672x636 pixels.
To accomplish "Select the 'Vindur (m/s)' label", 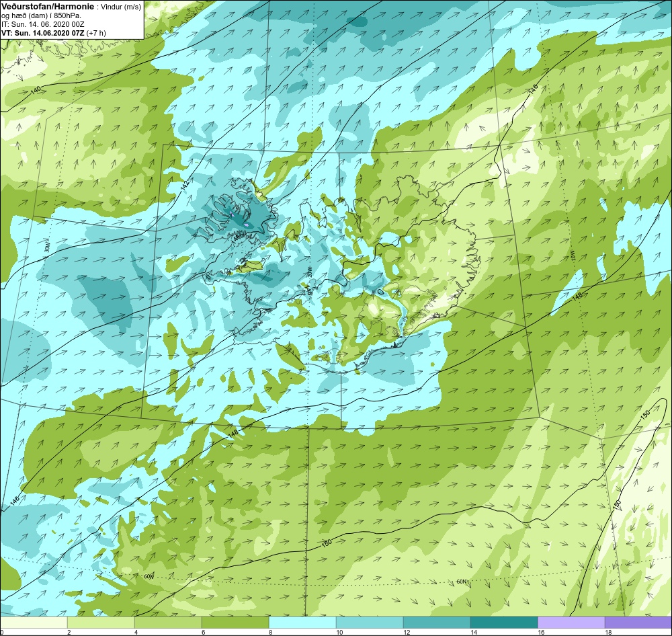I will click(x=120, y=7).
